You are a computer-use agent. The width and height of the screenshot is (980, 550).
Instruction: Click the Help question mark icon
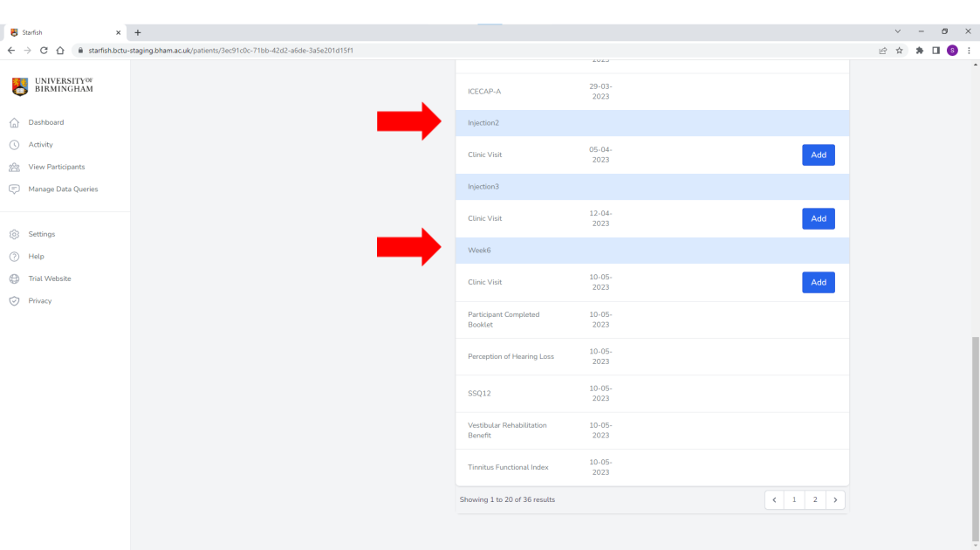coord(14,257)
